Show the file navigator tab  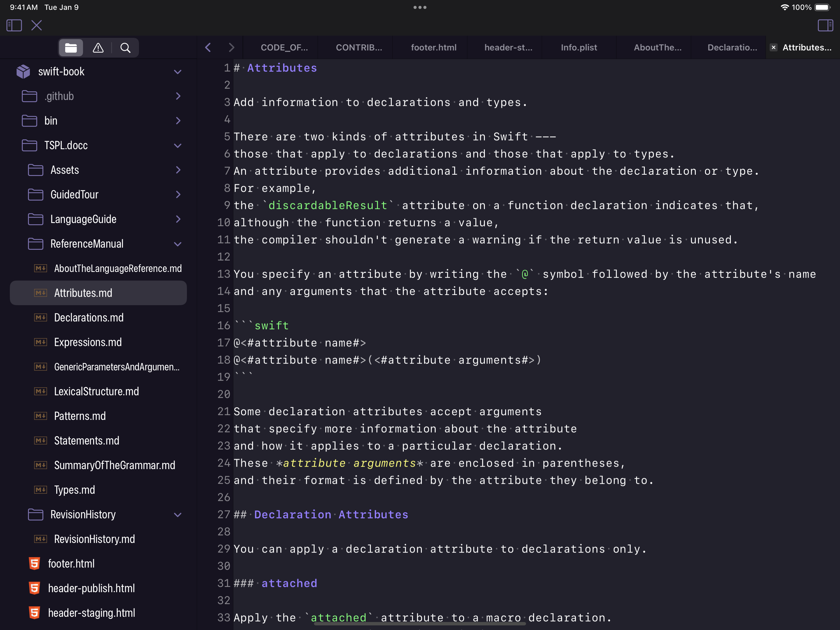(x=71, y=47)
